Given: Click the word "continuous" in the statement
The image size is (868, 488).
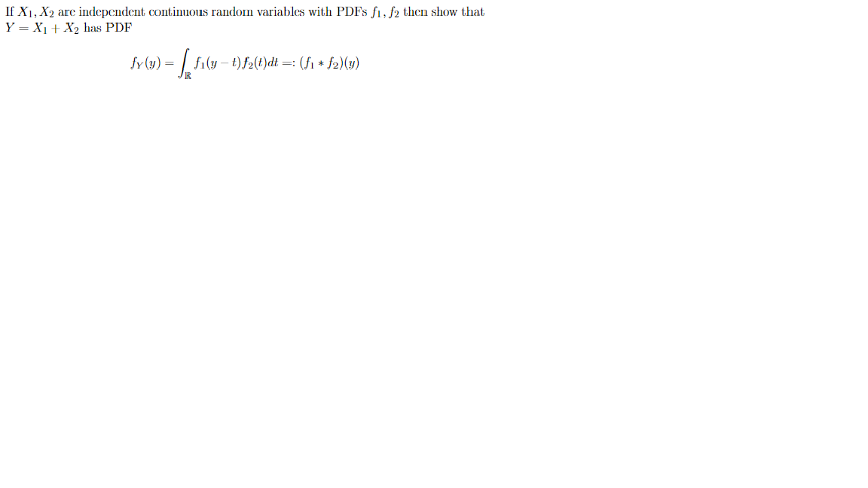Looking at the screenshot, I should click(178, 11).
